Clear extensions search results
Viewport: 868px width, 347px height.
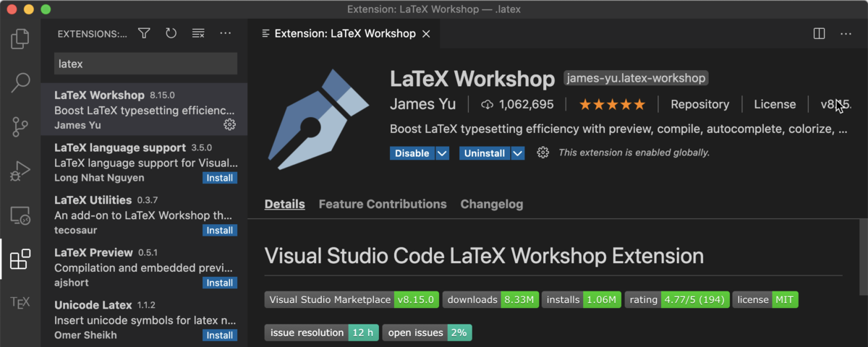point(198,33)
